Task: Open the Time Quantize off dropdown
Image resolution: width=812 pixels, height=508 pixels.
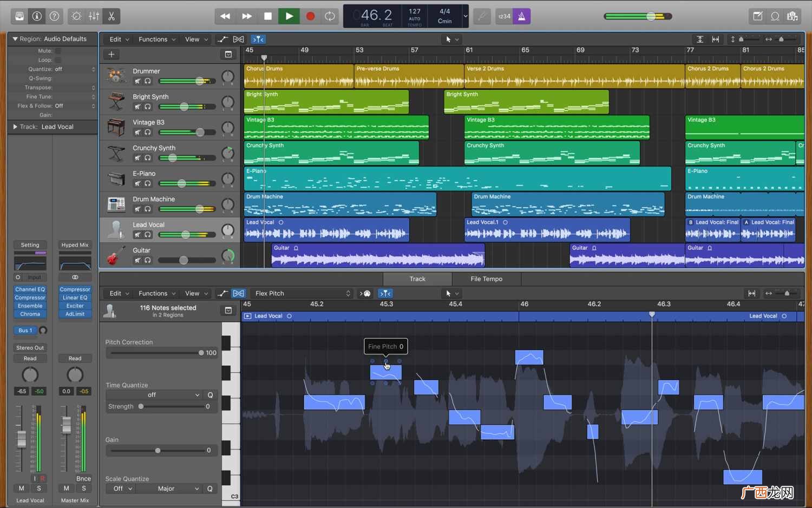Action: [x=154, y=395]
